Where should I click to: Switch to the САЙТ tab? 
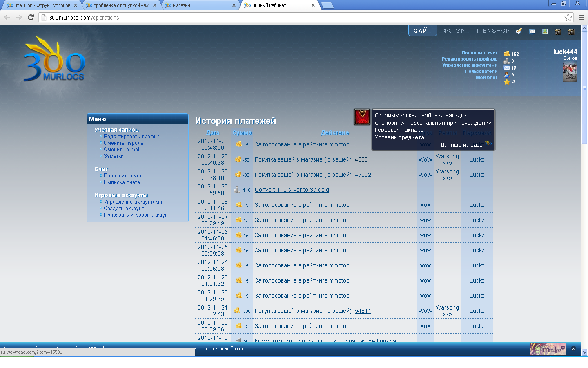(423, 31)
